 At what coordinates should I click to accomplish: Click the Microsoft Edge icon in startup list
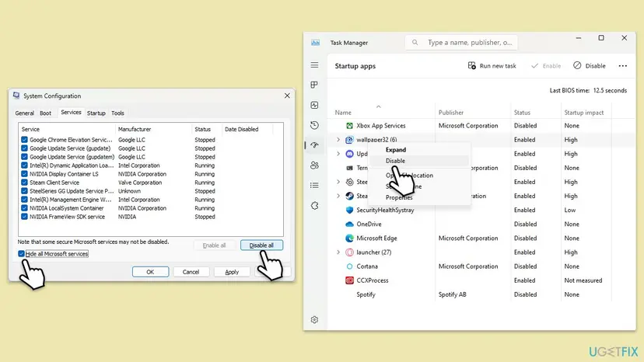click(x=349, y=238)
